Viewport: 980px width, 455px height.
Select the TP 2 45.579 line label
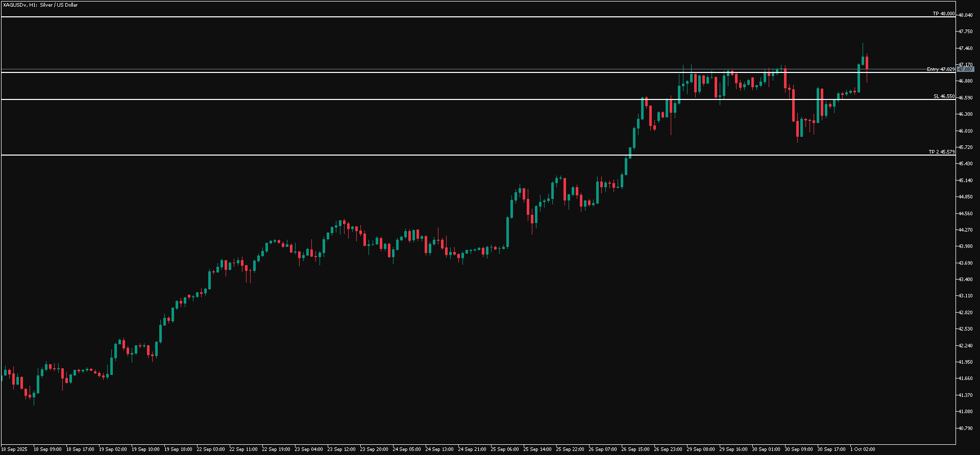[x=941, y=152]
